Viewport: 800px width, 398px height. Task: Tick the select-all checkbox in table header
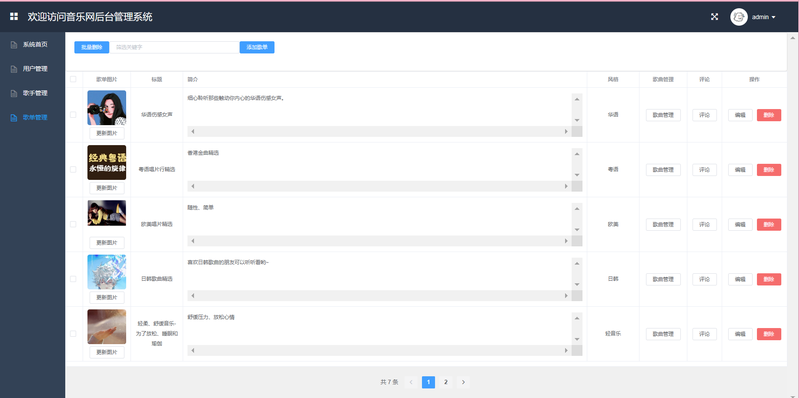click(x=73, y=79)
